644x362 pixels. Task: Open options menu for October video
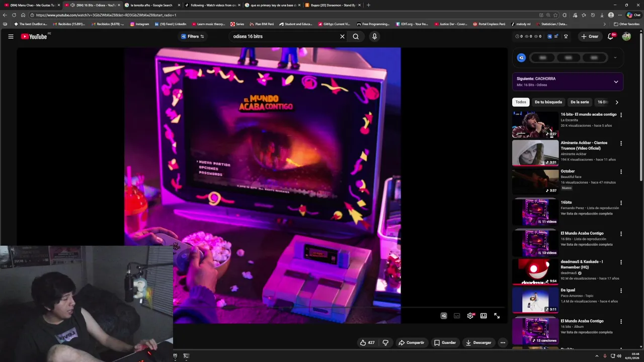click(x=621, y=172)
